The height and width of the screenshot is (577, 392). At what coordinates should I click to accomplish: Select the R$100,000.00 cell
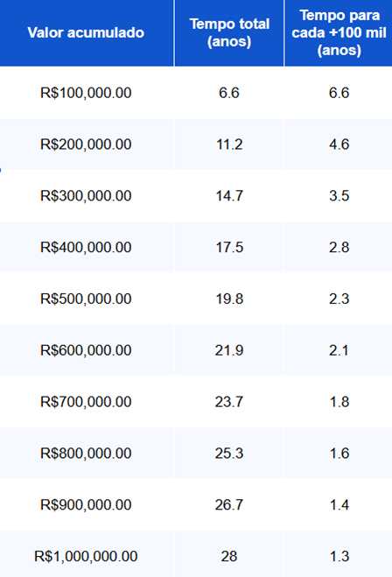tap(86, 93)
